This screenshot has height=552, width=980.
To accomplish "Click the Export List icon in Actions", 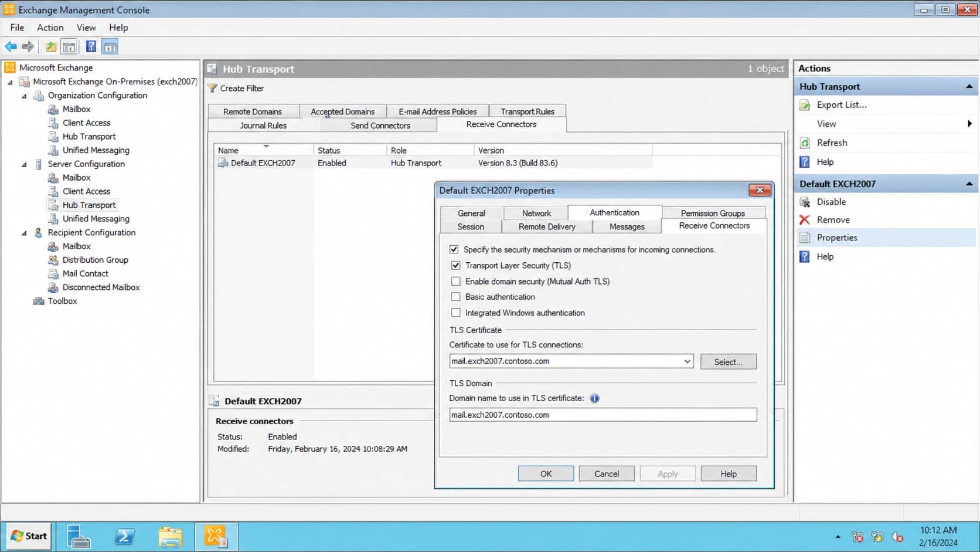I will 805,105.
